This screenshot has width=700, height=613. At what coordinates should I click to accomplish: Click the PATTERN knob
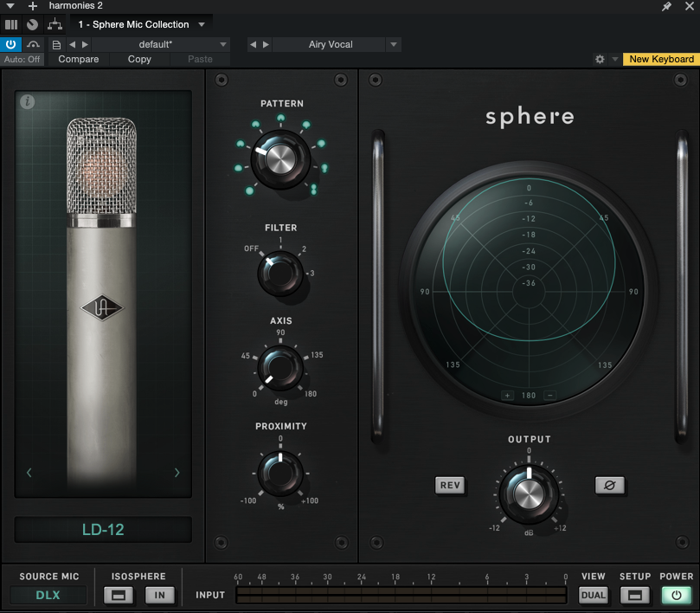pyautogui.click(x=280, y=158)
